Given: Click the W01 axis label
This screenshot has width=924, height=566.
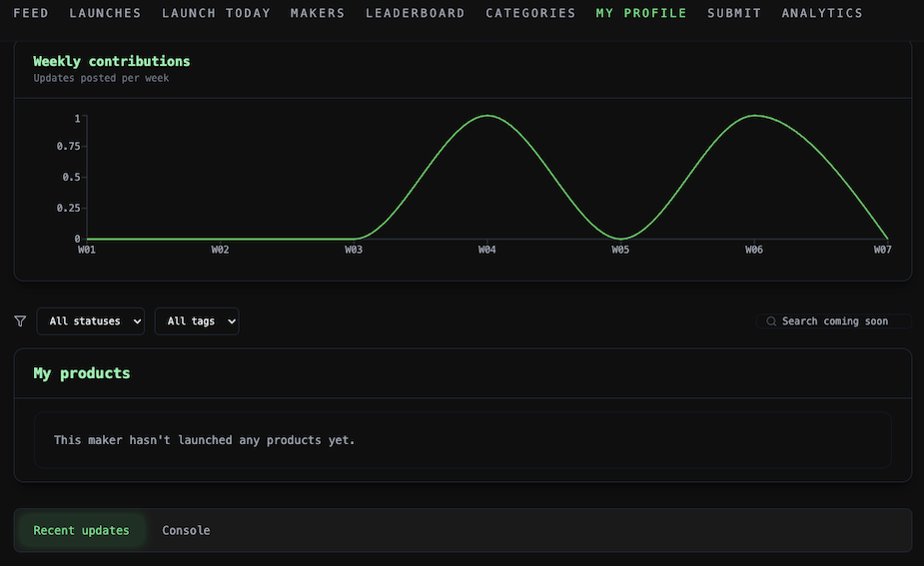Looking at the screenshot, I should tap(87, 250).
